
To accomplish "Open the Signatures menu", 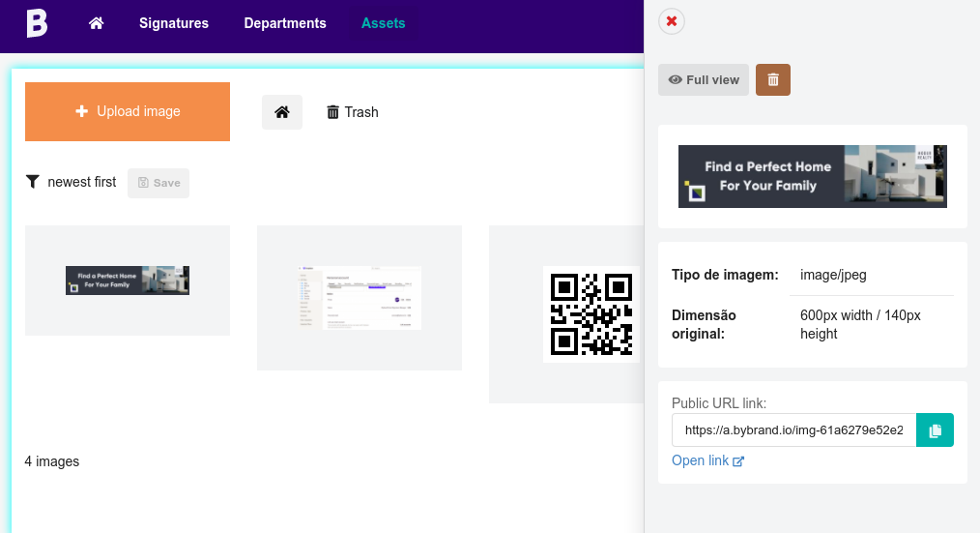I will [174, 23].
